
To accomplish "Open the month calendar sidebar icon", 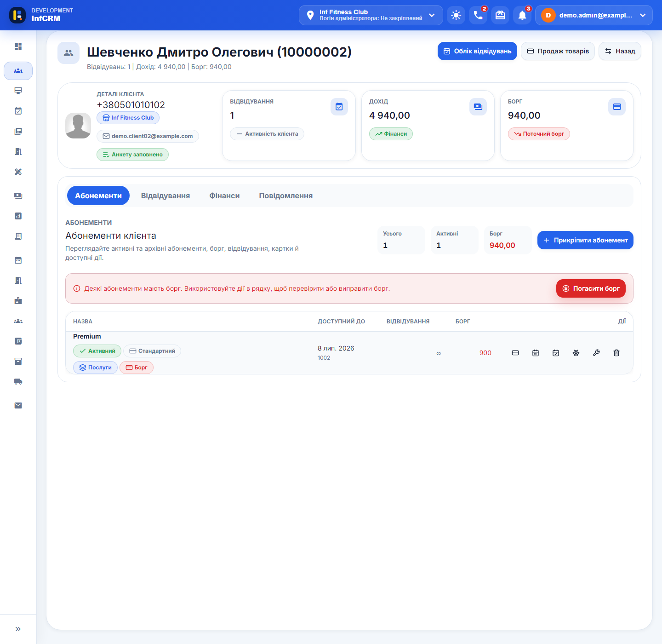I will [18, 260].
